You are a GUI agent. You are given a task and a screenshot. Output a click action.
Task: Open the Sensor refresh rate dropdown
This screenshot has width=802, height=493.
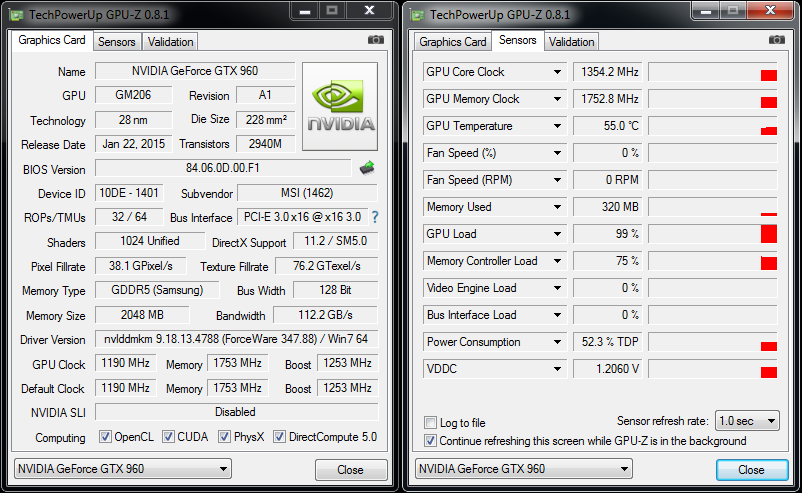click(747, 421)
